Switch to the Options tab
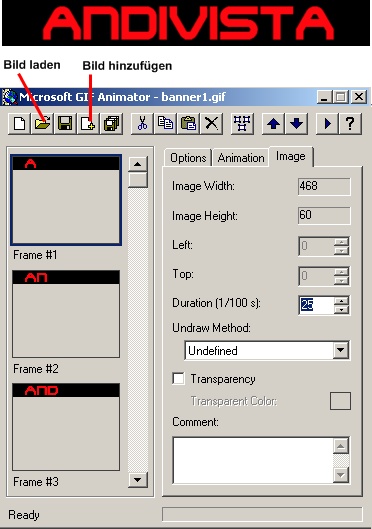 pos(188,158)
